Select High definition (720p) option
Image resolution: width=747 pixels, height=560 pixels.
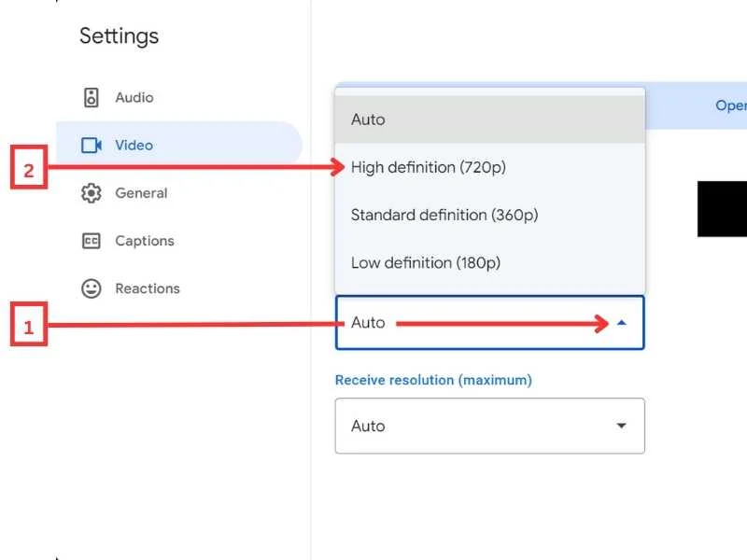tap(489, 167)
